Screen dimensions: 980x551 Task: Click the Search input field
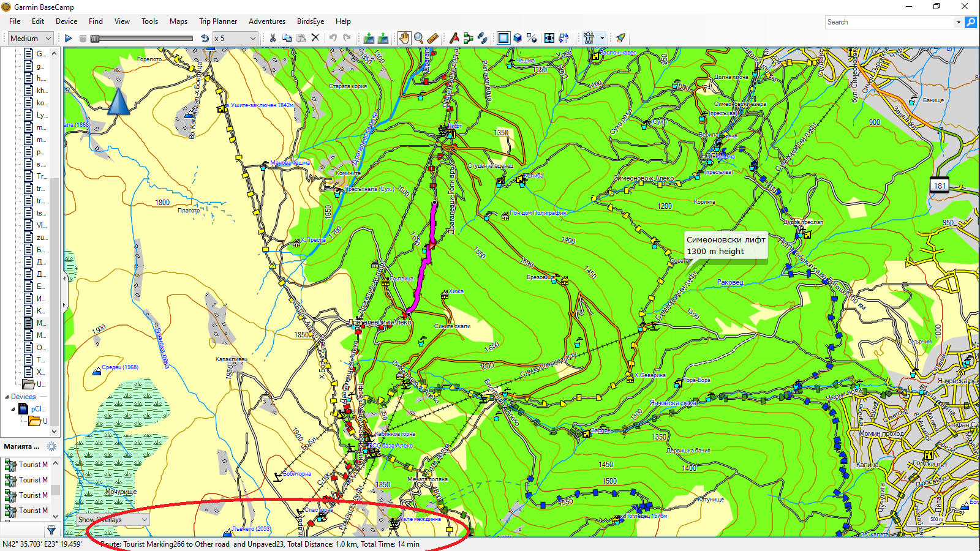(889, 22)
